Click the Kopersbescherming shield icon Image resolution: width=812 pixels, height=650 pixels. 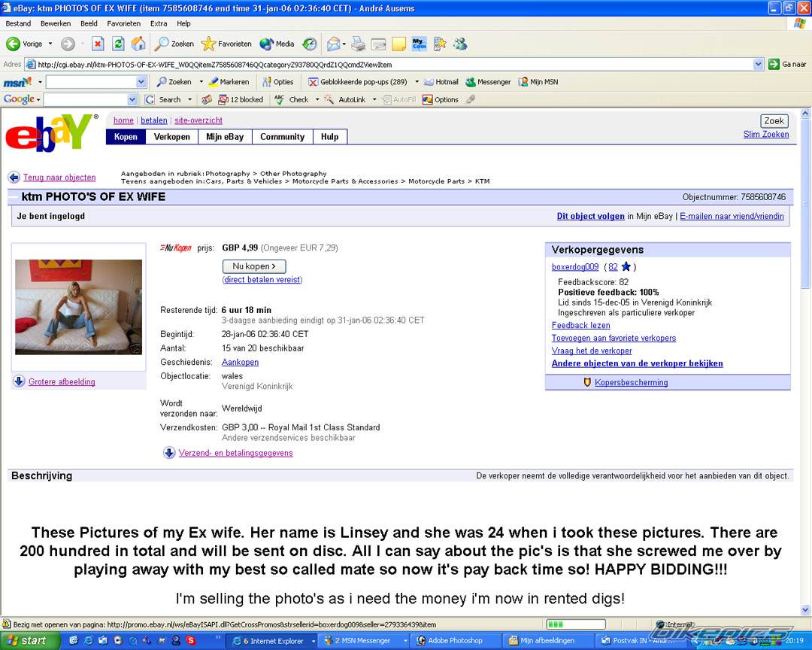coord(587,382)
